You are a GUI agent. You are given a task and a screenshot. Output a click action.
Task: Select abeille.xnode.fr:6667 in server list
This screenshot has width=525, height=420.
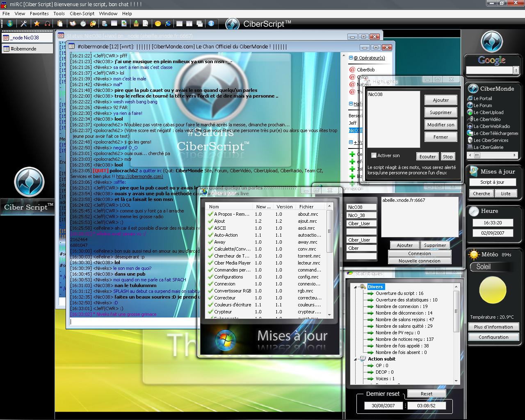[x=404, y=200]
